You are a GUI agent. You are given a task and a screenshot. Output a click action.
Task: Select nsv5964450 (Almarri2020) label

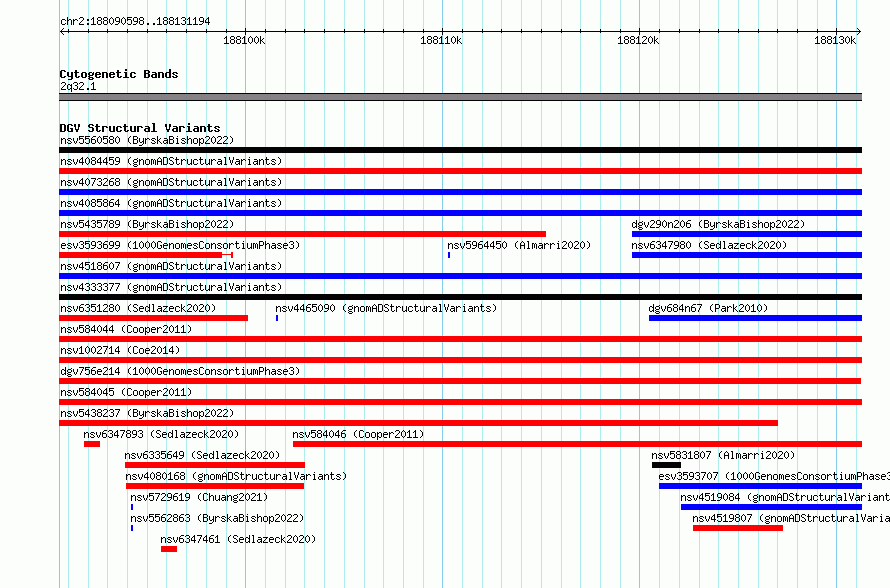pyautogui.click(x=519, y=245)
